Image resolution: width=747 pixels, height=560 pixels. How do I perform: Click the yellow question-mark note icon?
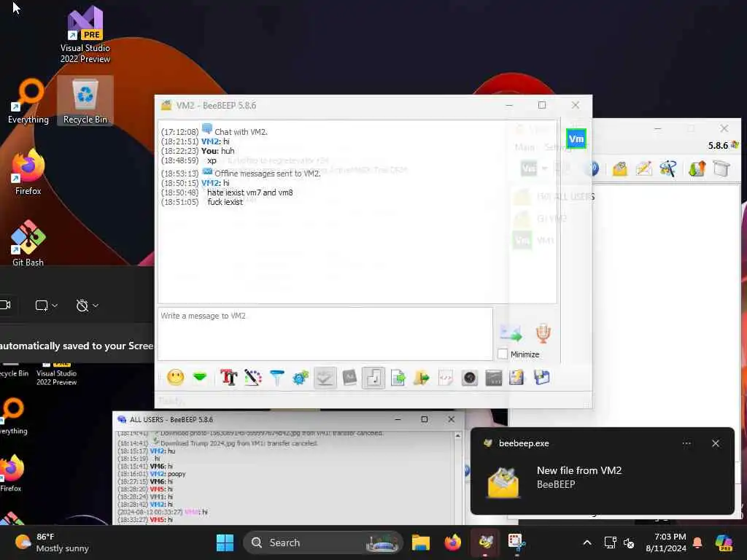point(517,378)
